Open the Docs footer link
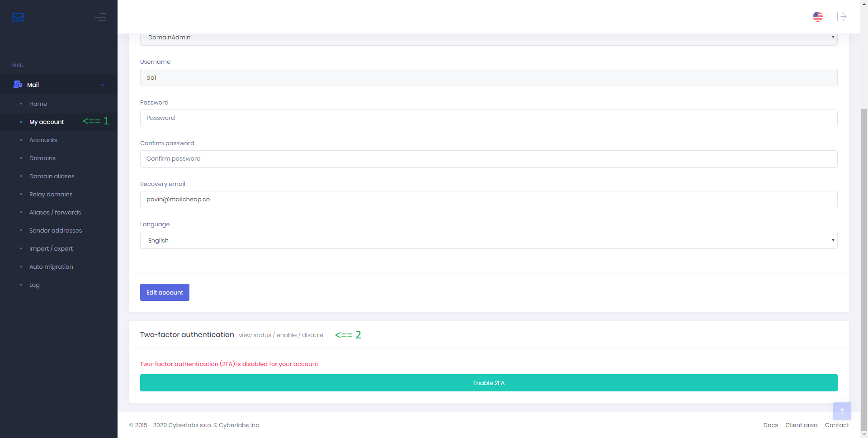This screenshot has height=438, width=868. tap(770, 425)
